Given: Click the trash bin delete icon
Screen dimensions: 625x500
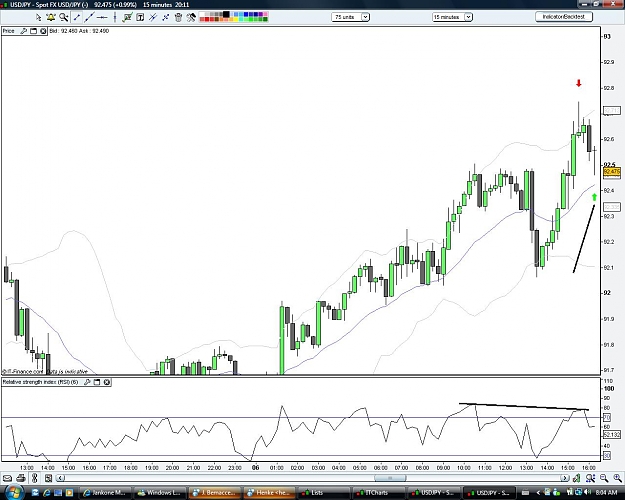Looking at the screenshot, I should pos(178,17).
